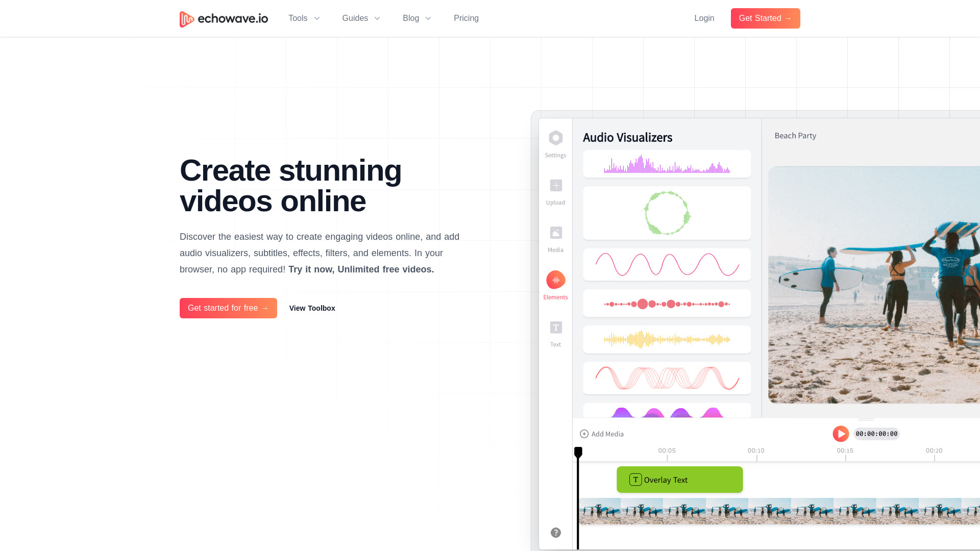The width and height of the screenshot is (980, 551).
Task: Select the dot-pattern audio visualizer
Action: click(666, 304)
